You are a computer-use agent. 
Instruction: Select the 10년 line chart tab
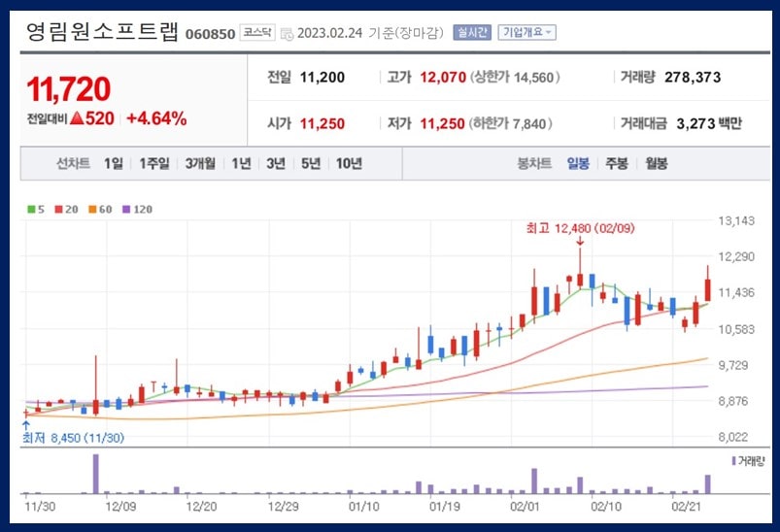pyautogui.click(x=349, y=163)
